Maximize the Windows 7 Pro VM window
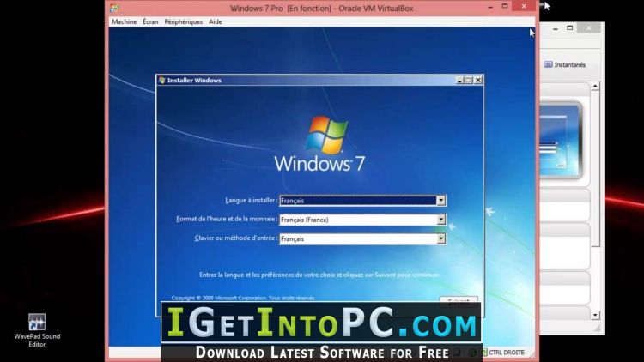Viewport: 644px width, 362px height. coord(505,6)
